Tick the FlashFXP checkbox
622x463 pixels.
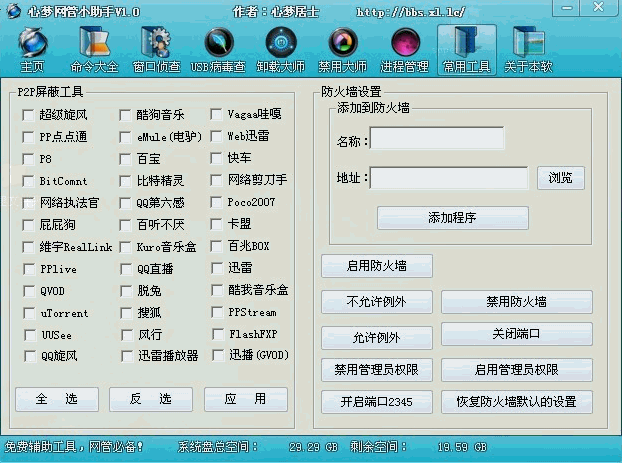pyautogui.click(x=218, y=334)
